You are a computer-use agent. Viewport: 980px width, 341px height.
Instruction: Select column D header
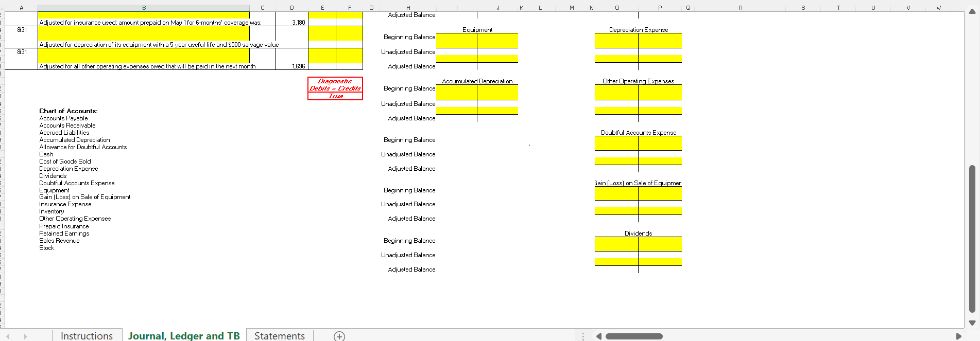pyautogui.click(x=292, y=8)
